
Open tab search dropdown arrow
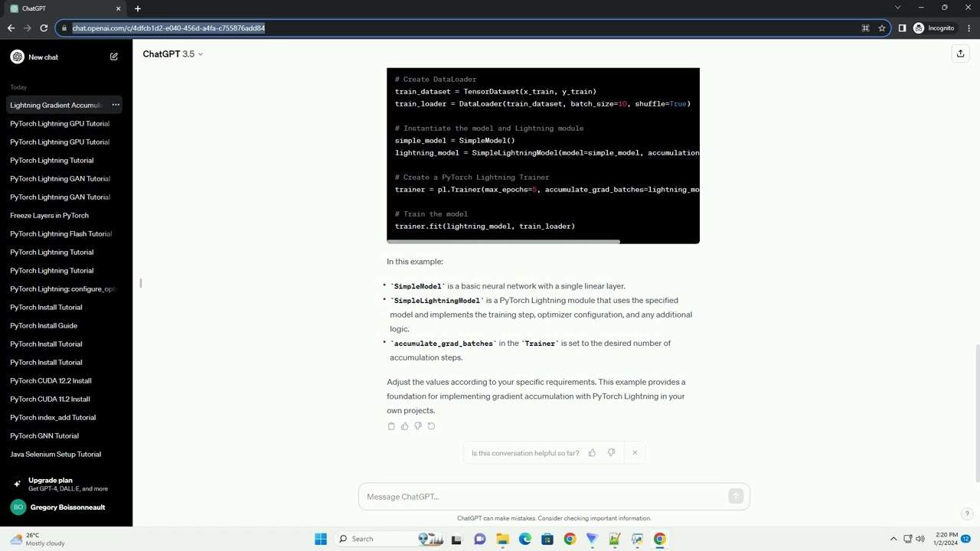pyautogui.click(x=898, y=8)
